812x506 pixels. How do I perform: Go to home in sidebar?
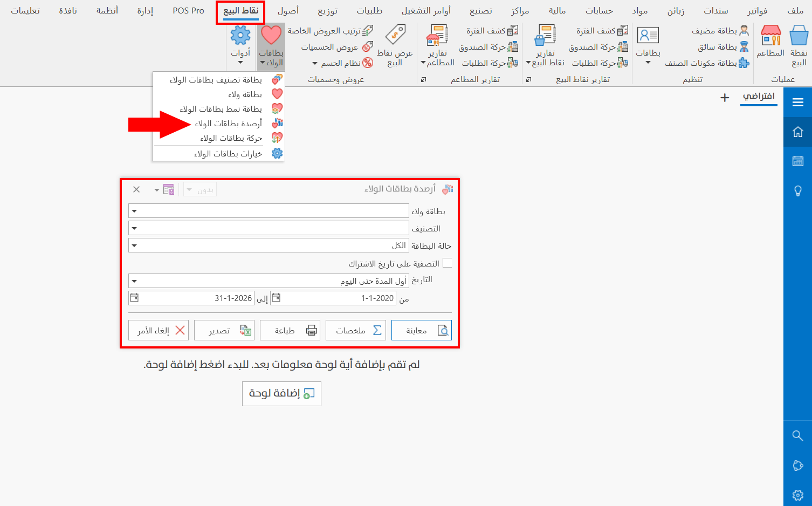798,132
